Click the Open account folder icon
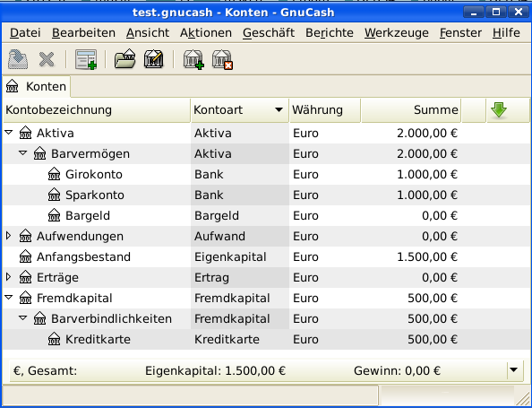The width and height of the screenshot is (532, 408). pos(124,59)
